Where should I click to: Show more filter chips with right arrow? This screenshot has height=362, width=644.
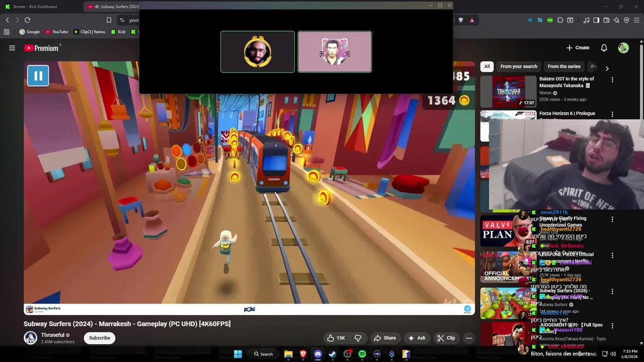click(607, 68)
